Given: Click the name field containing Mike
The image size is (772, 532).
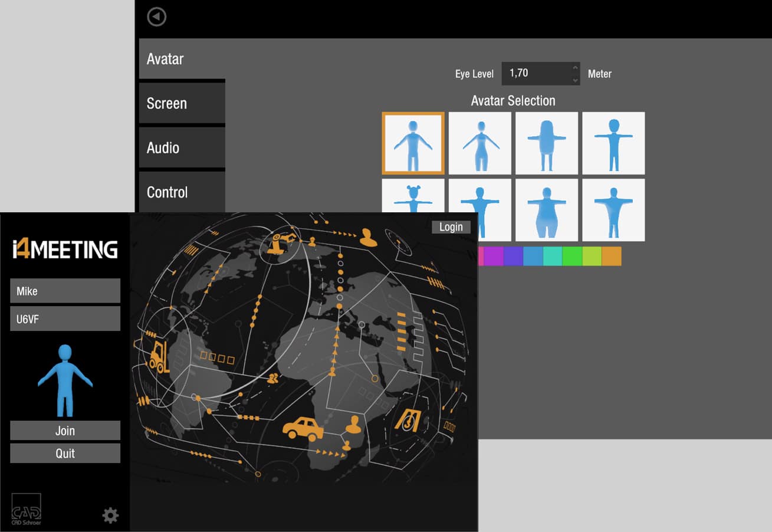Looking at the screenshot, I should [x=65, y=291].
